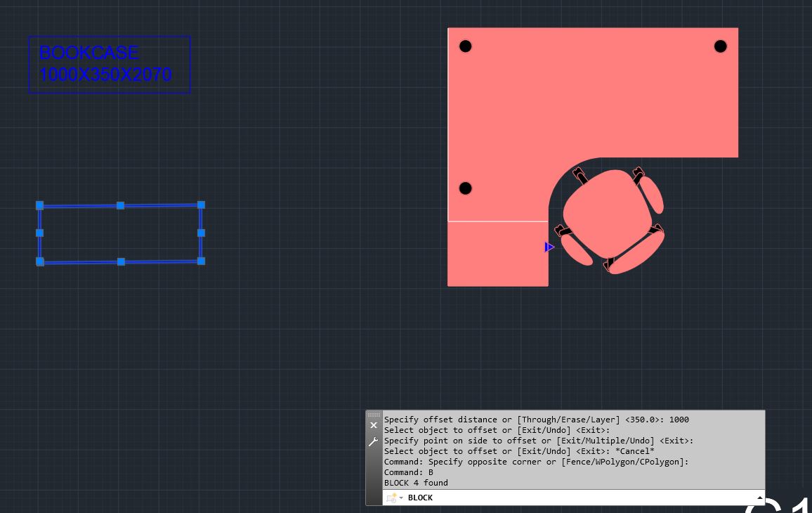Open the dropdown arrow beside the BLOCK suggestion icon
Screen dimensions: 812x513
[401, 498]
